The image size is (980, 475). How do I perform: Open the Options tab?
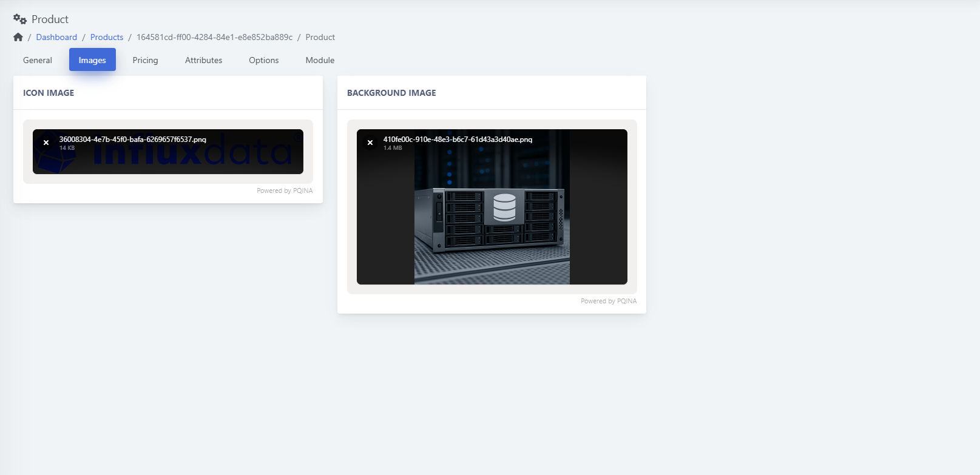coord(264,60)
